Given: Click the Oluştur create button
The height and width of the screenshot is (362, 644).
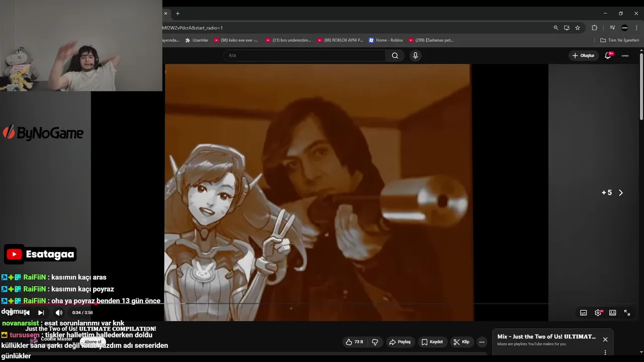Looking at the screenshot, I should pyautogui.click(x=583, y=55).
